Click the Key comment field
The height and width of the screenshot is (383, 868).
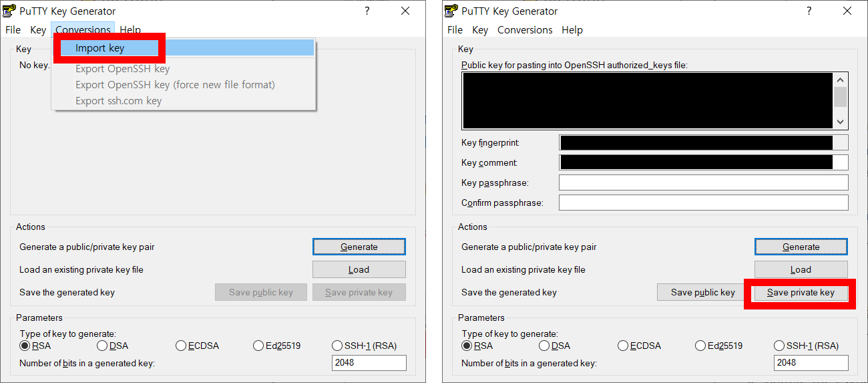point(704,162)
